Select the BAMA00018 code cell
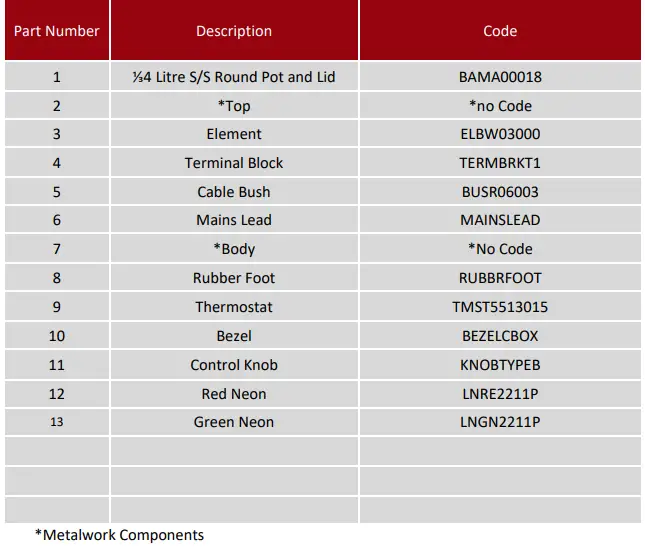Screen dimensions: 645x548 tap(500, 77)
